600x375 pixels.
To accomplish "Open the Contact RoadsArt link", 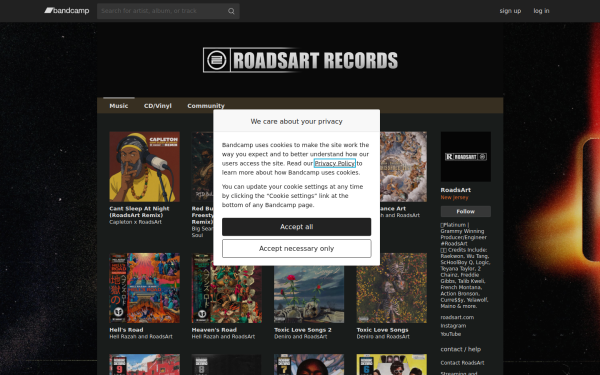I will point(462,363).
